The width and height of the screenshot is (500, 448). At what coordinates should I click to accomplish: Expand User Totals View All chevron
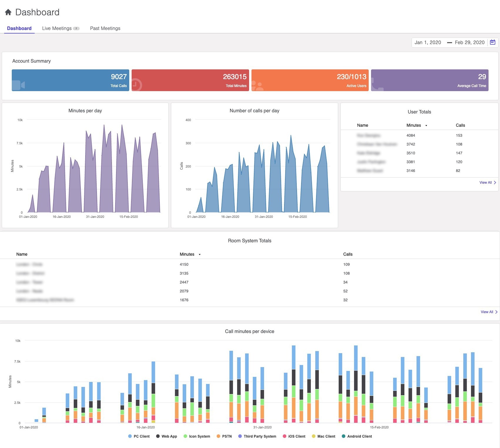(x=495, y=183)
